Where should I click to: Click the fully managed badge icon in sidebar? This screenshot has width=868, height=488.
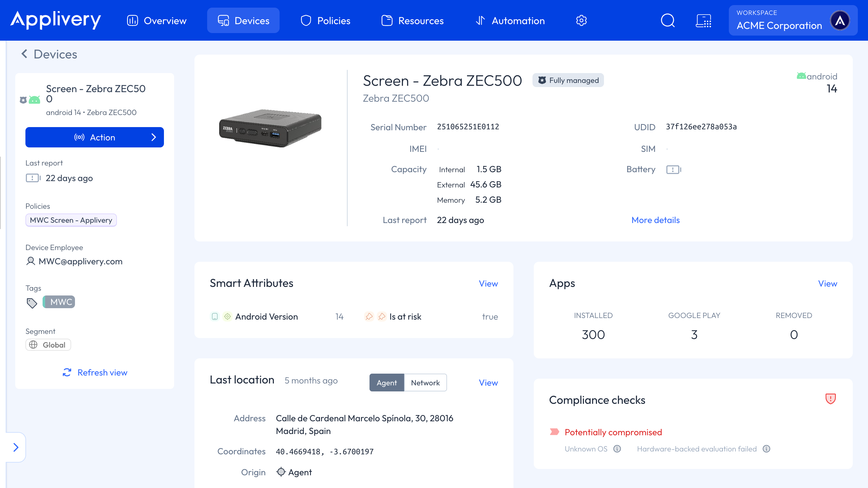(23, 100)
